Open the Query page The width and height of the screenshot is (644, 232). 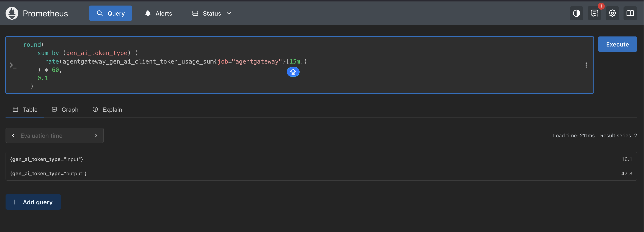pos(111,13)
